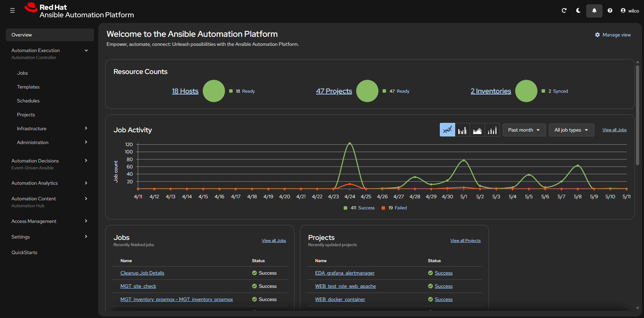Open the WEB_test_role_web_apache project
644x318 pixels.
pos(345,286)
